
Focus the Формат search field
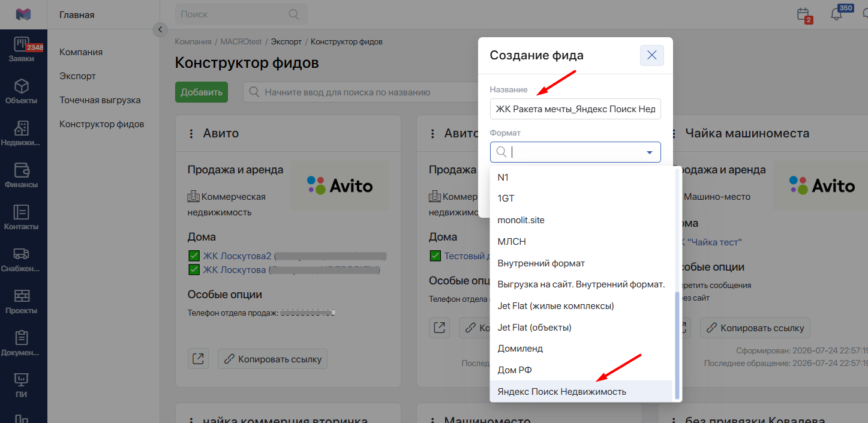point(575,152)
